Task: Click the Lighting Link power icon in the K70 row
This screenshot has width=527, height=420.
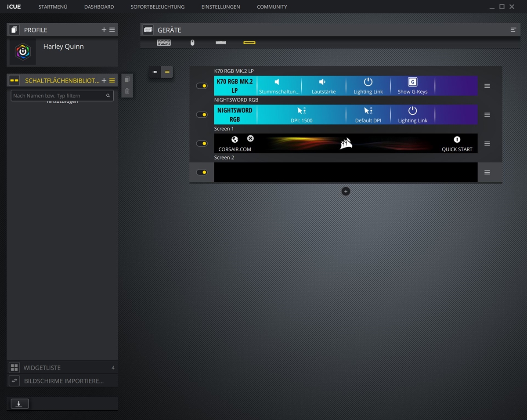Action: tap(368, 82)
